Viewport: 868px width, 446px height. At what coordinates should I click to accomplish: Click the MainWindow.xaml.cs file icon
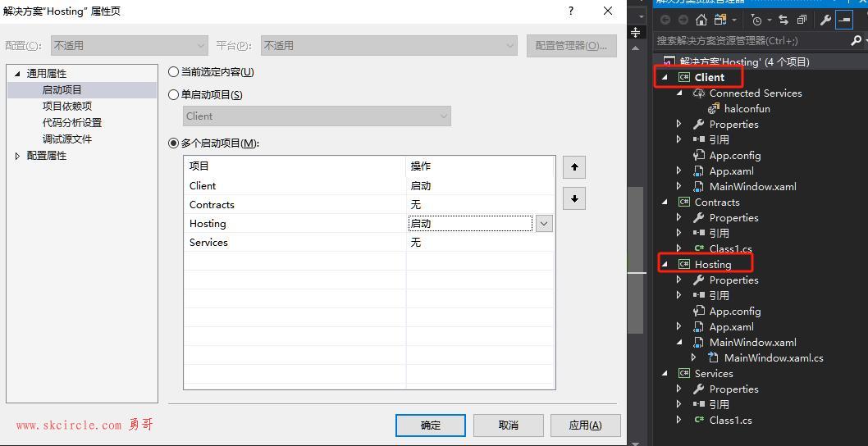pyautogui.click(x=713, y=358)
